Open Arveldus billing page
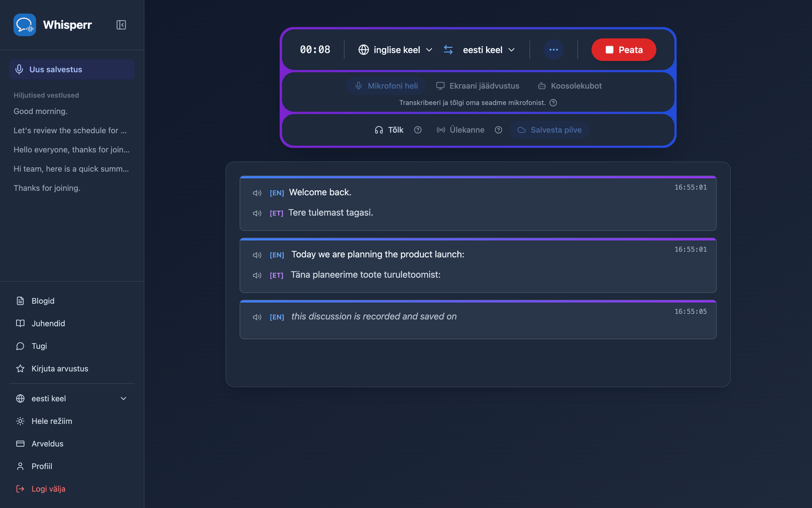Screen dimensions: 812x508 [x=72, y=443]
